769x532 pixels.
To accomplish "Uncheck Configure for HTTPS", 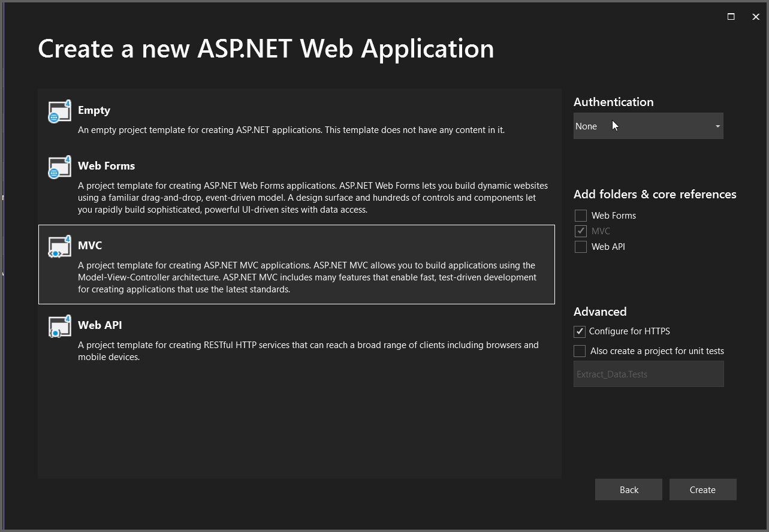I will [580, 331].
